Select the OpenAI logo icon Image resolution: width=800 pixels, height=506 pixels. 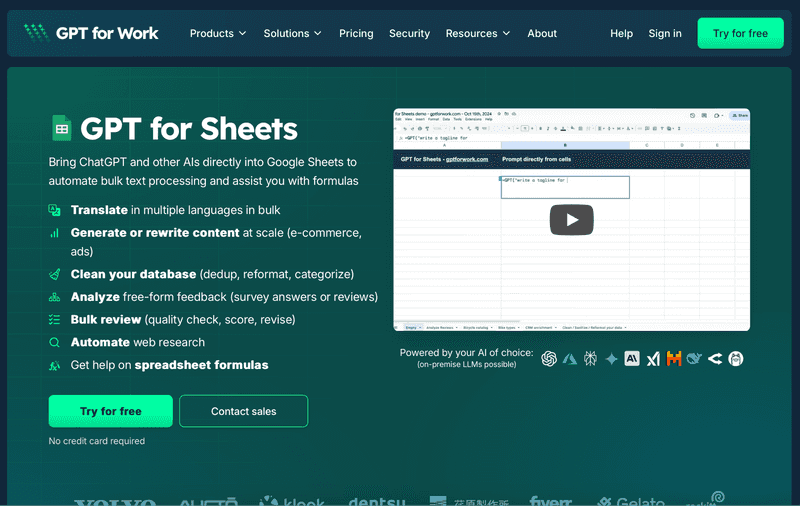click(549, 359)
